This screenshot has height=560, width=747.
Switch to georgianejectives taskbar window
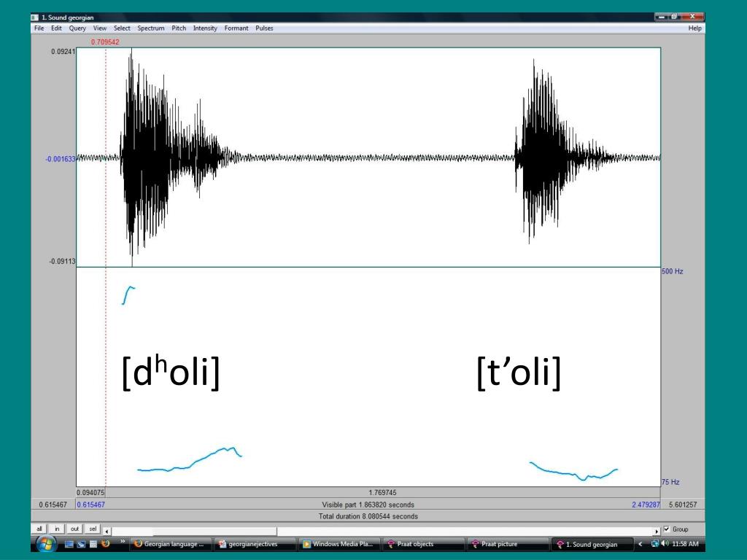pos(255,544)
